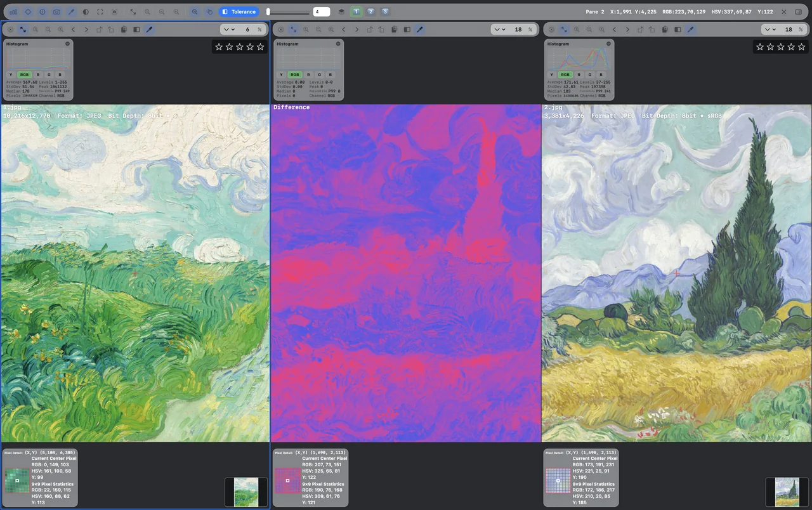Screen dimensions: 812x510
Task: Toggle the fit arrows icon in the 2.jpg pane toolbar
Action: (x=564, y=30)
